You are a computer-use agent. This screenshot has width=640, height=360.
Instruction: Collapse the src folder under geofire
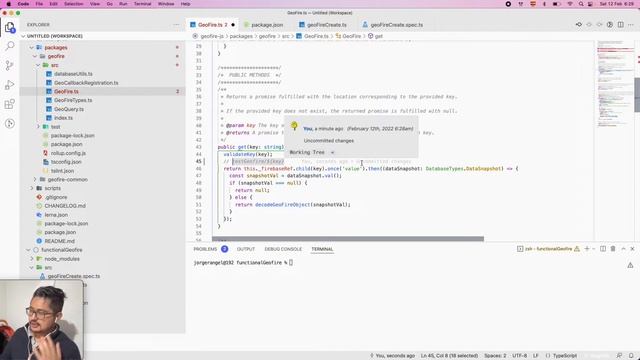(x=38, y=65)
